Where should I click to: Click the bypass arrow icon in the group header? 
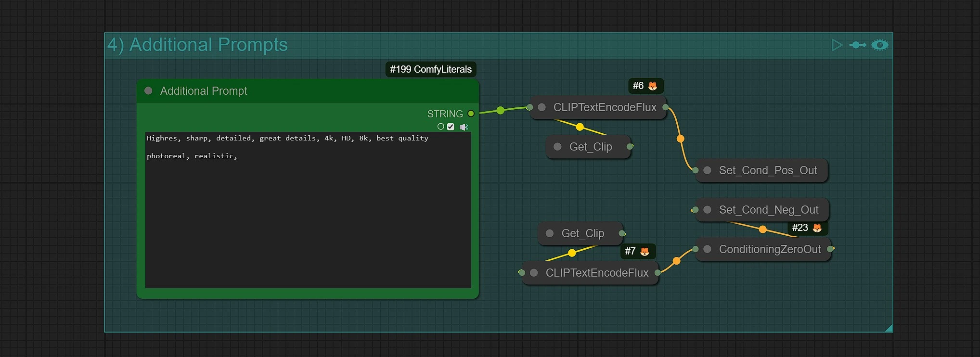(858, 45)
